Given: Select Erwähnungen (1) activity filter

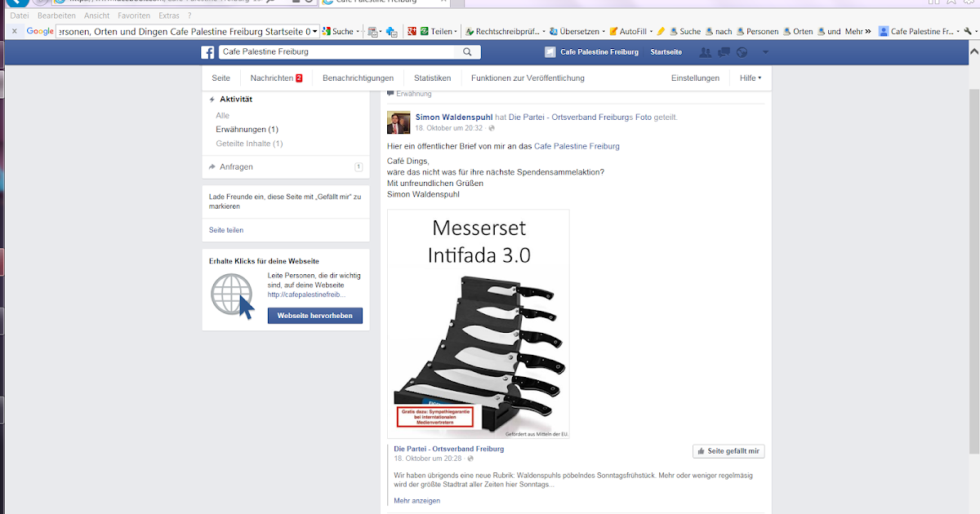Looking at the screenshot, I should (247, 129).
